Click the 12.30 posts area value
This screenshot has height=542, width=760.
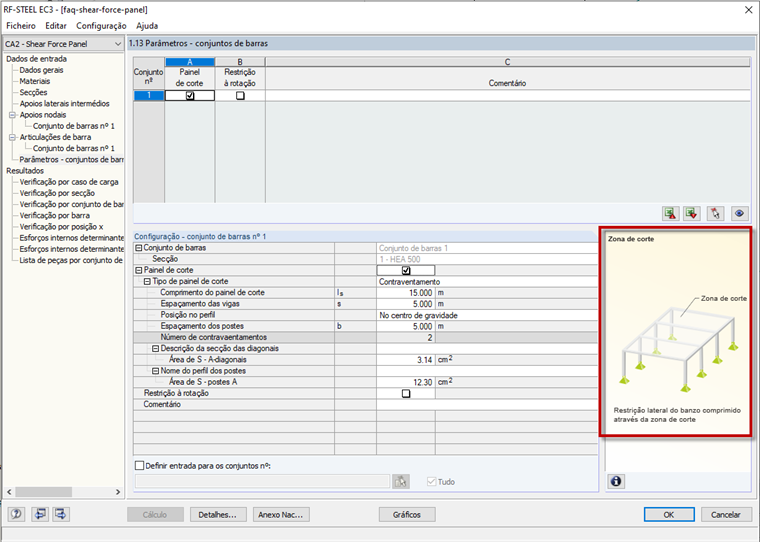click(x=406, y=382)
